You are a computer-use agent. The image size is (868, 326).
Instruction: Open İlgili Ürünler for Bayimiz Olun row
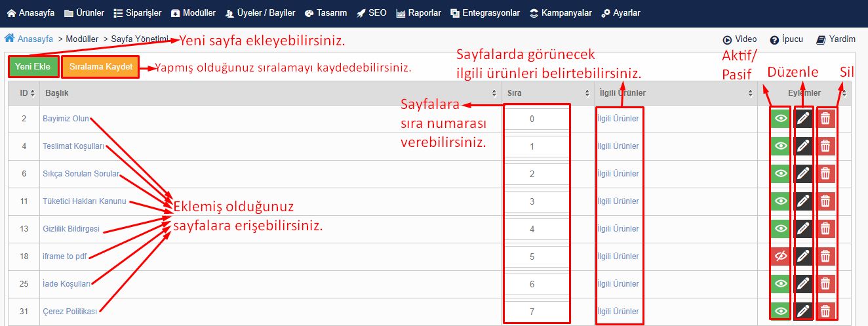tap(618, 119)
